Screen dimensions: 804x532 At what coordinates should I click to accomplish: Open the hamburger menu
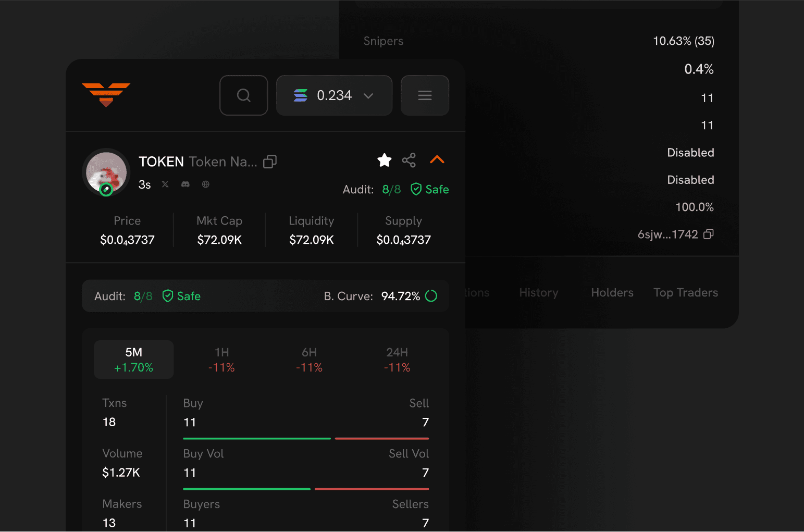pos(425,95)
